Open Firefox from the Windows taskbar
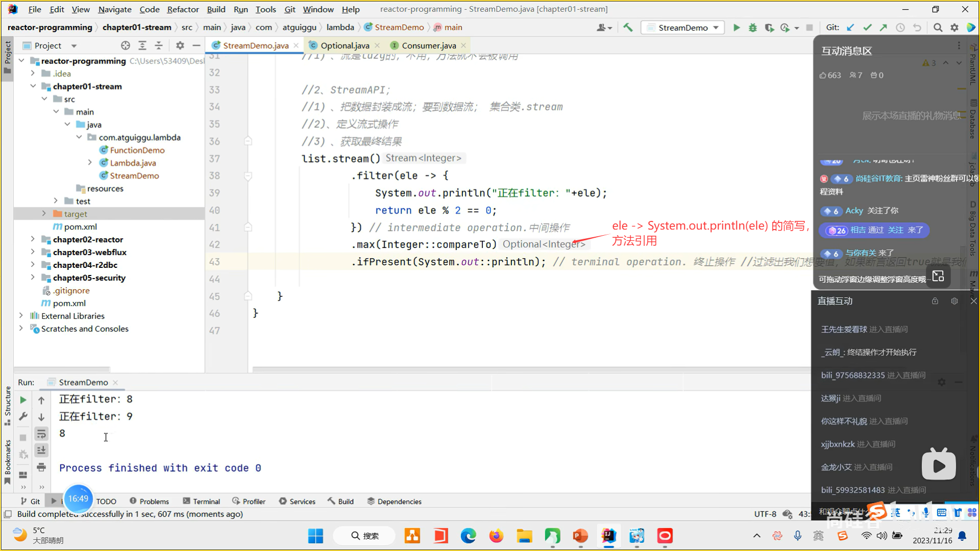Image resolution: width=980 pixels, height=551 pixels. tap(496, 536)
